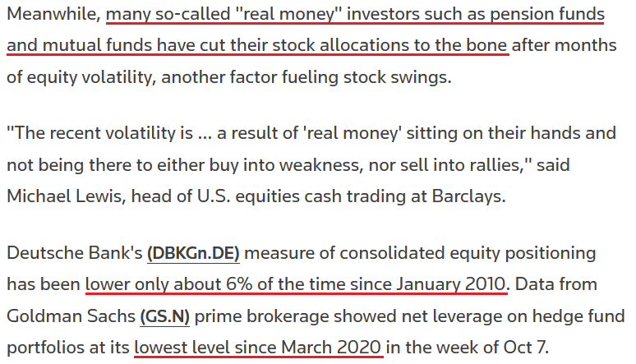Click the text "Goldman Sachs"
Viewport: 636px width, 364px height.
coord(71,316)
